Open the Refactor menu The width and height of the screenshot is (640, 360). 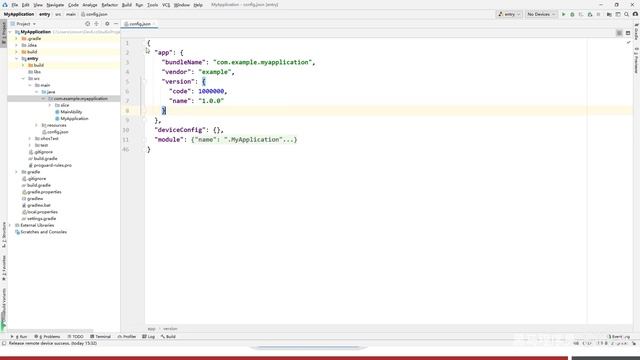click(x=109, y=5)
